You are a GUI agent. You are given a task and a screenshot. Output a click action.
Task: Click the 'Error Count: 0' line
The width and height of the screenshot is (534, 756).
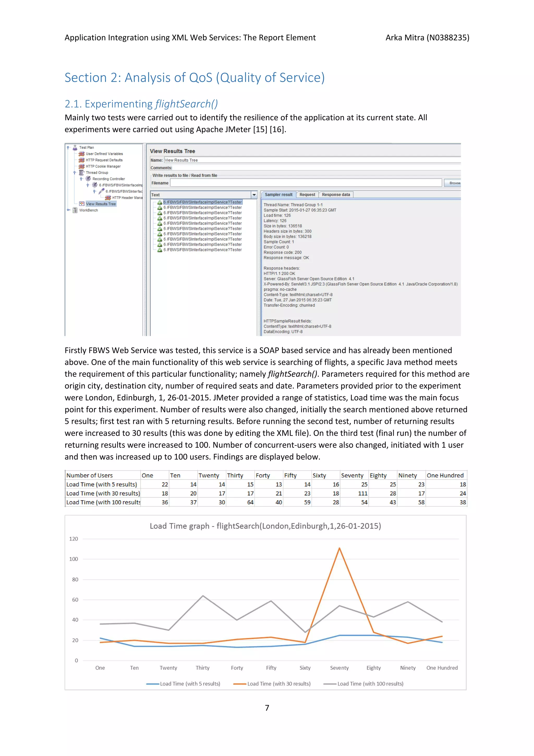(276, 247)
